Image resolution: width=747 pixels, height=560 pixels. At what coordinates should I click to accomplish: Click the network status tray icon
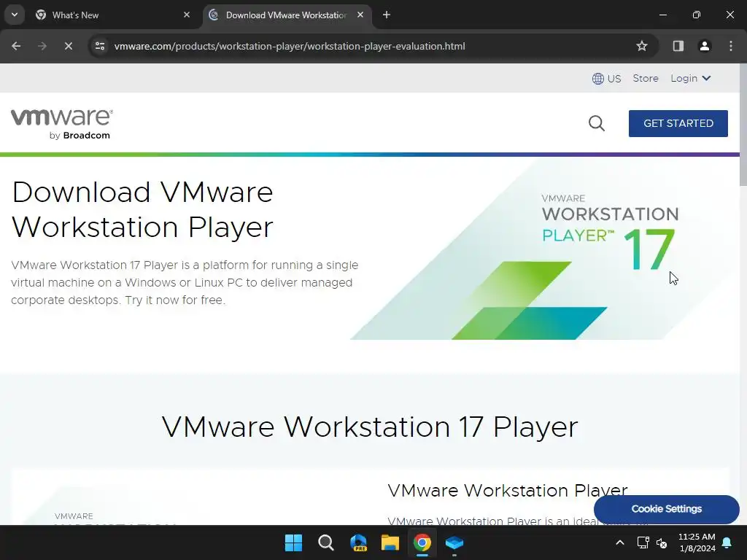pos(643,542)
